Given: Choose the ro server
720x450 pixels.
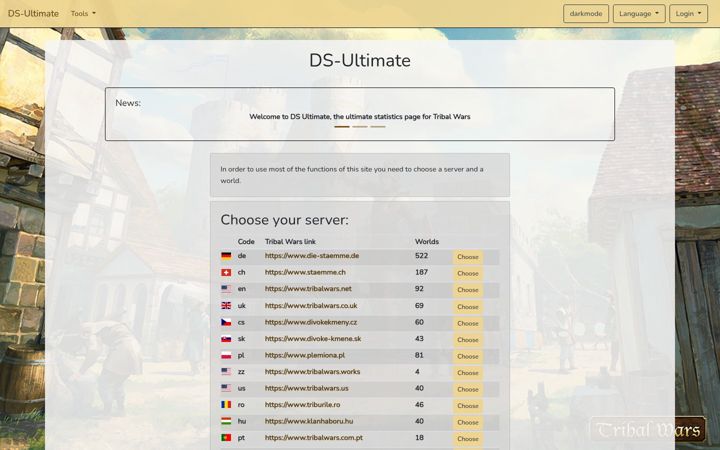Looking at the screenshot, I should [468, 406].
